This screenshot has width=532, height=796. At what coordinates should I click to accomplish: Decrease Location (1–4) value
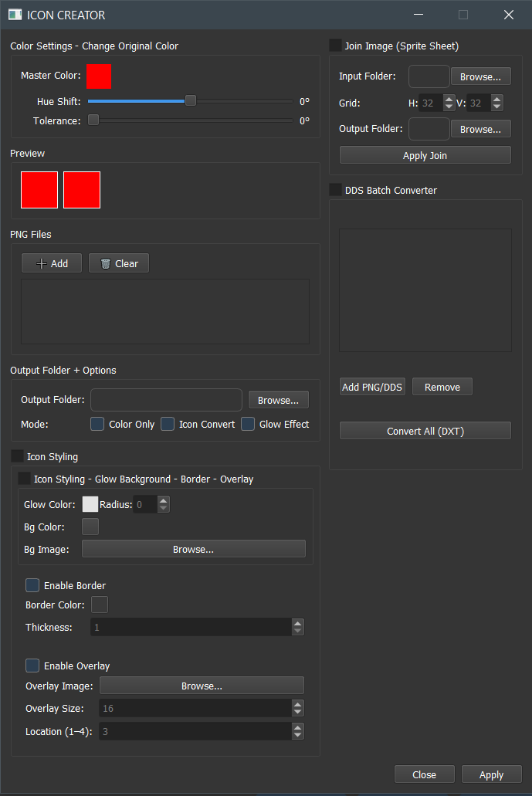click(x=298, y=735)
